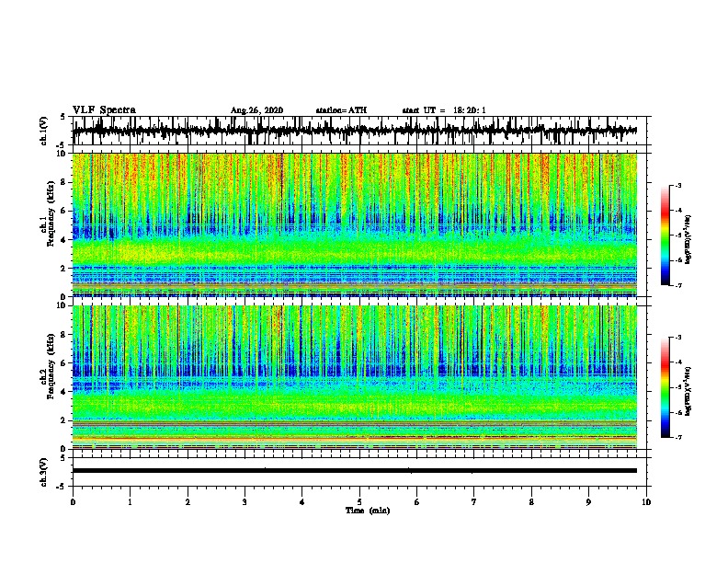The width and height of the screenshot is (728, 563).
Task: Click the "Time (min)" axis label
Action: pyautogui.click(x=368, y=511)
